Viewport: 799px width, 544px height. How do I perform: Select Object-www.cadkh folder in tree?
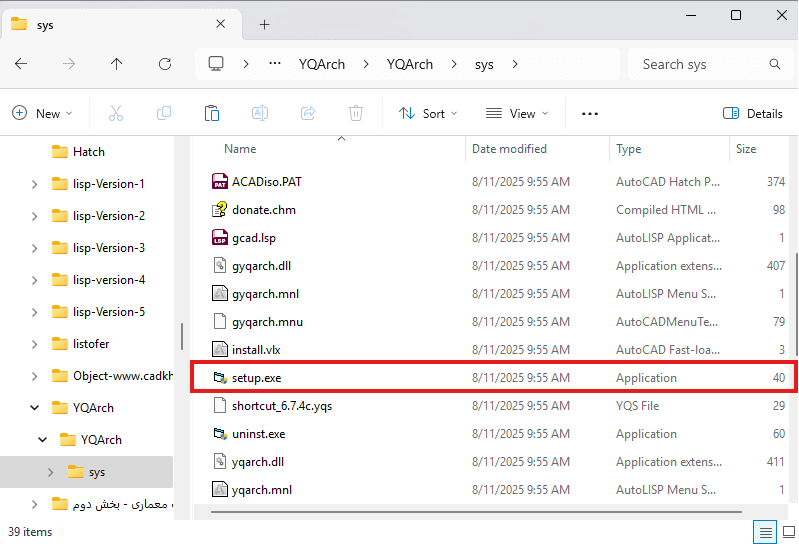pyautogui.click(x=112, y=376)
